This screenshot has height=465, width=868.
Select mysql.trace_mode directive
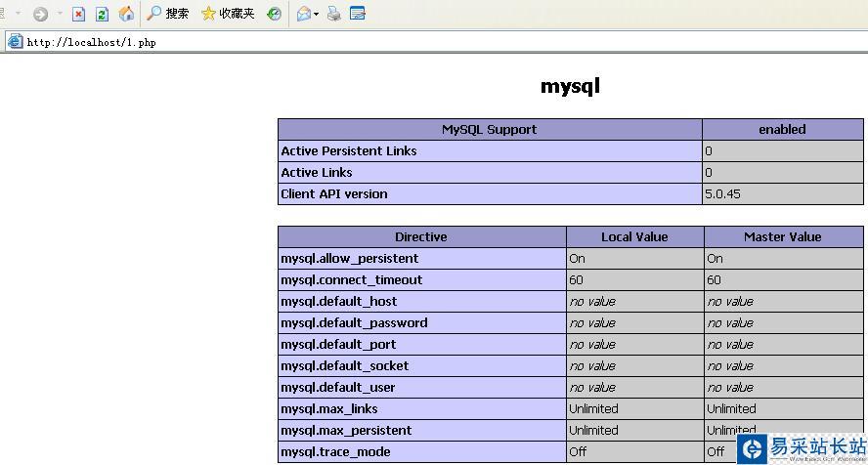[x=335, y=453]
